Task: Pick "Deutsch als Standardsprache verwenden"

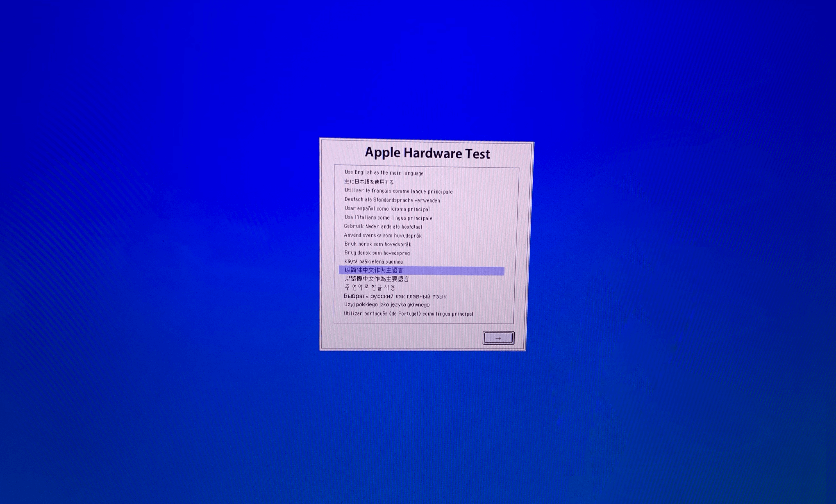Action: [x=392, y=200]
